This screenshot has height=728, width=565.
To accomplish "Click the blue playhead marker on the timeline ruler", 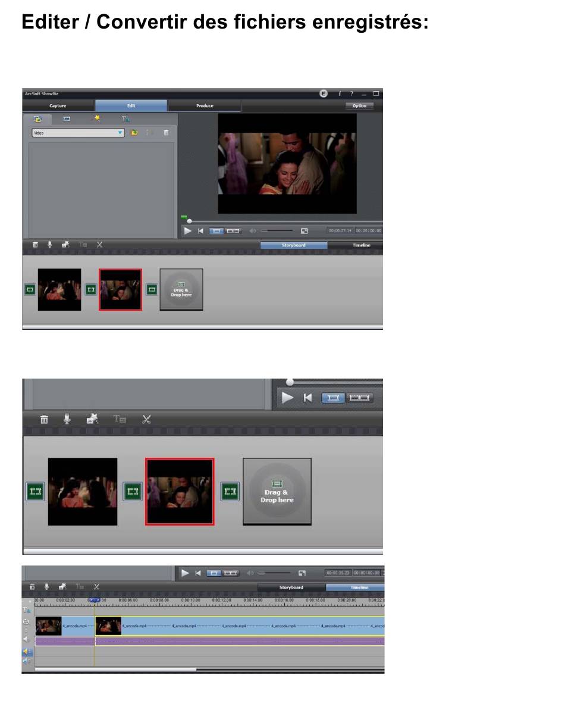I will tap(94, 600).
